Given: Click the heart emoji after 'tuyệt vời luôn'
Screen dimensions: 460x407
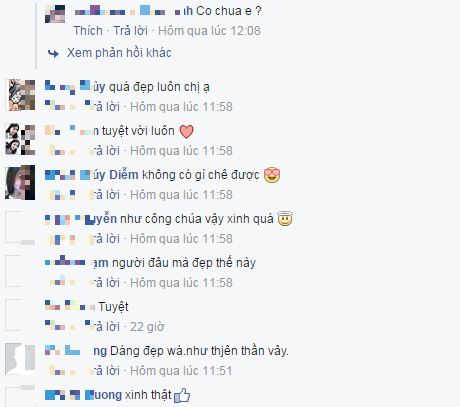Looking at the screenshot, I should (x=186, y=131).
